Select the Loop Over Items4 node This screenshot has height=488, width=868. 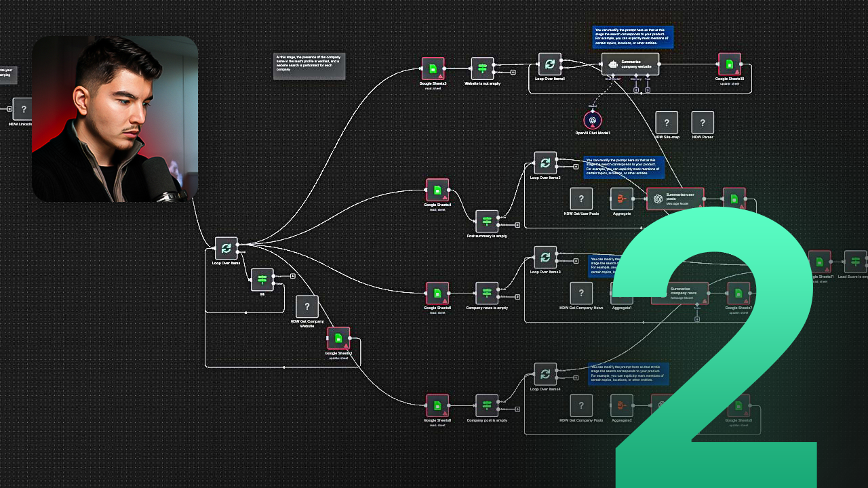click(545, 374)
